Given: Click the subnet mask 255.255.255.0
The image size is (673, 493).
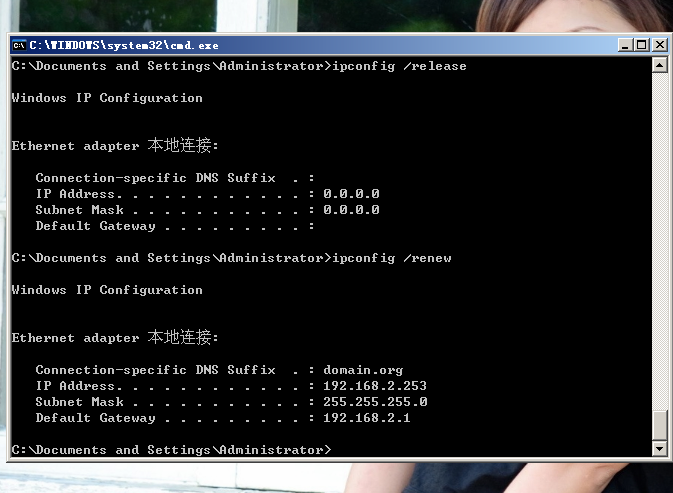Looking at the screenshot, I should [375, 402].
